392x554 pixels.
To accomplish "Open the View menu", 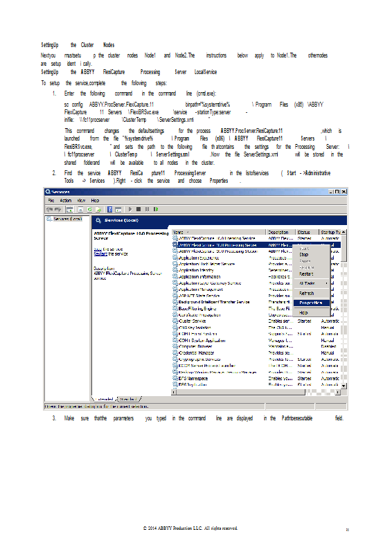I will [x=81, y=200].
